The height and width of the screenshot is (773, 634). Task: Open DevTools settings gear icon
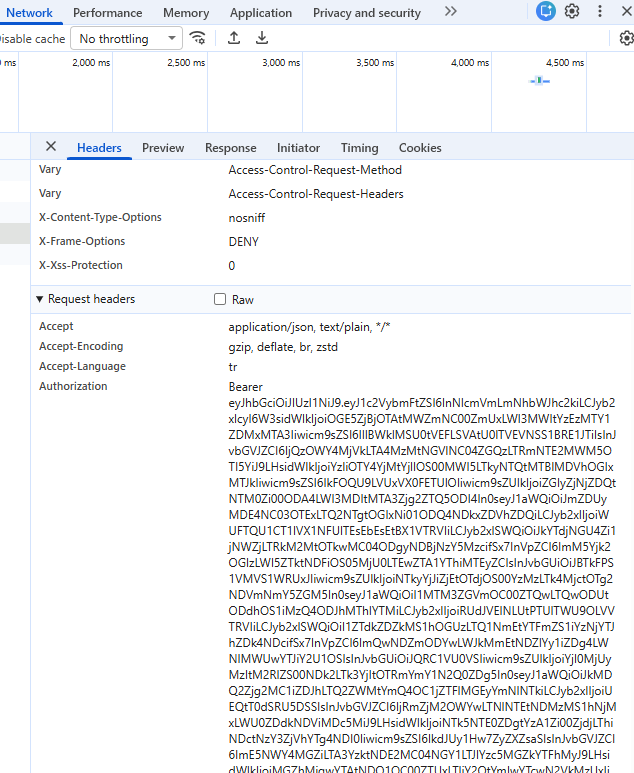click(572, 11)
